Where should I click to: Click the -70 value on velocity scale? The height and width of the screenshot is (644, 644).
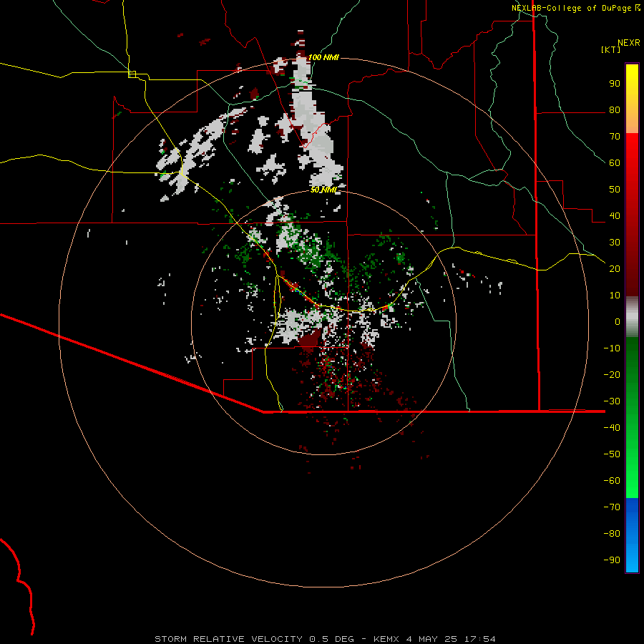point(612,507)
